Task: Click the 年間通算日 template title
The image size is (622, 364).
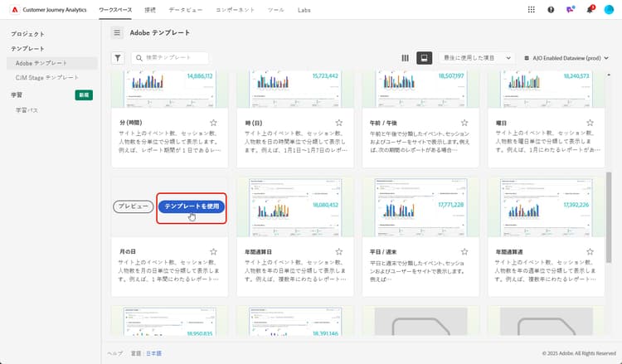Action: point(258,251)
